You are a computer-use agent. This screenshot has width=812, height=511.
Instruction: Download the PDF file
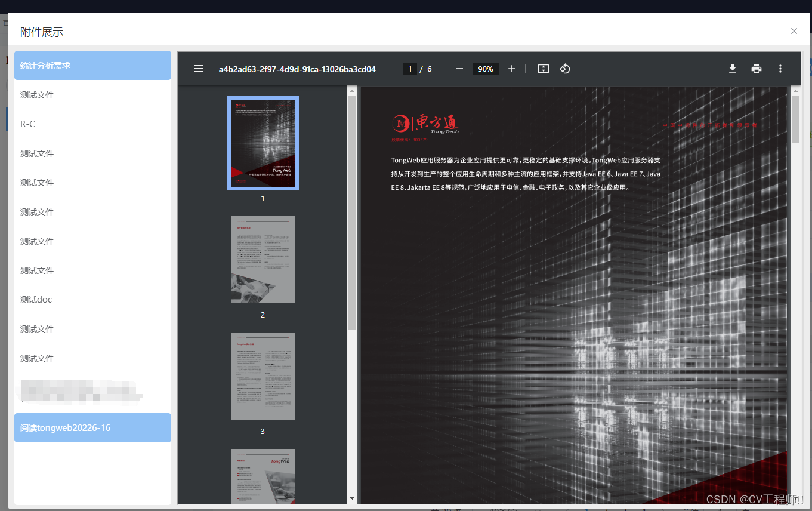click(733, 69)
